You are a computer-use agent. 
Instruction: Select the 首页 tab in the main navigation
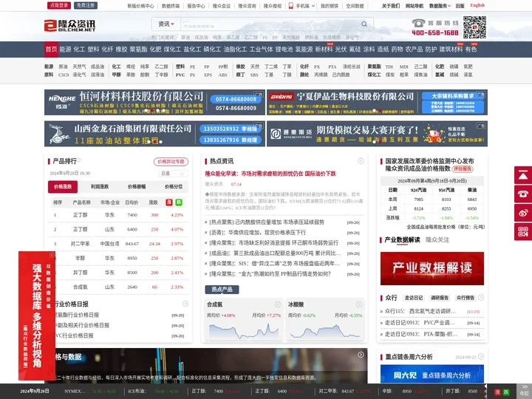point(51,50)
